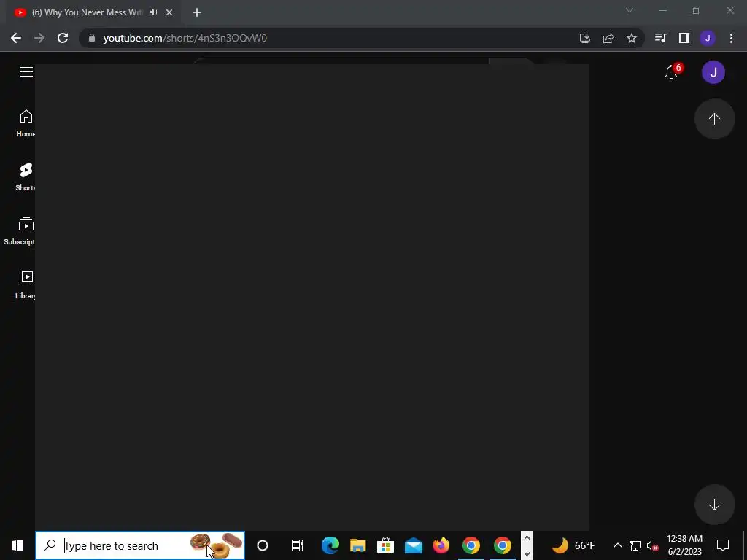Open Library from the sidebar
747x560 pixels.
pos(26,285)
